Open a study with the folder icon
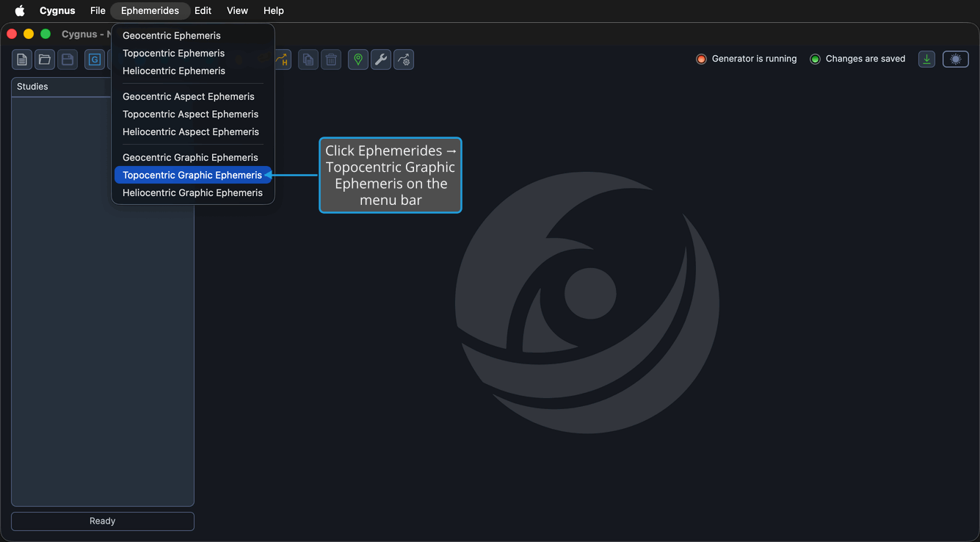Image resolution: width=980 pixels, height=542 pixels. [x=45, y=59]
